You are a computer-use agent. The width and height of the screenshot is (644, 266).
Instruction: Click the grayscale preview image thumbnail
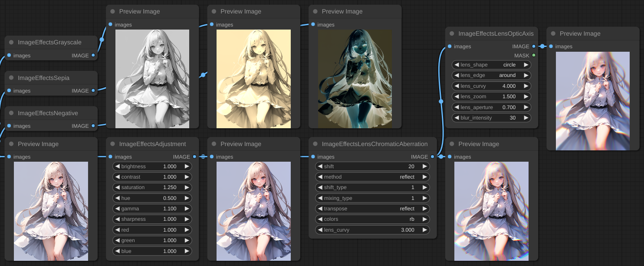pyautogui.click(x=152, y=79)
